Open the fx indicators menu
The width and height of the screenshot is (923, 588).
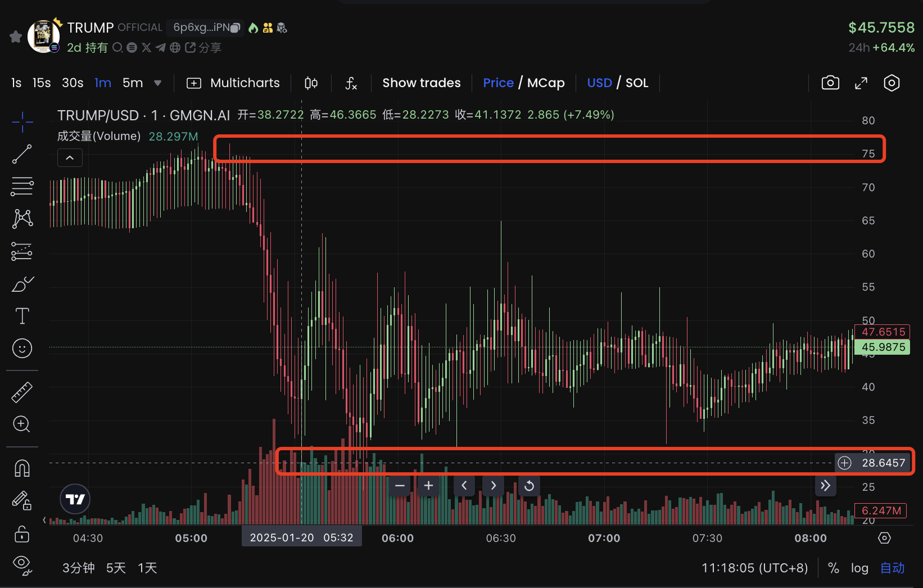click(351, 83)
